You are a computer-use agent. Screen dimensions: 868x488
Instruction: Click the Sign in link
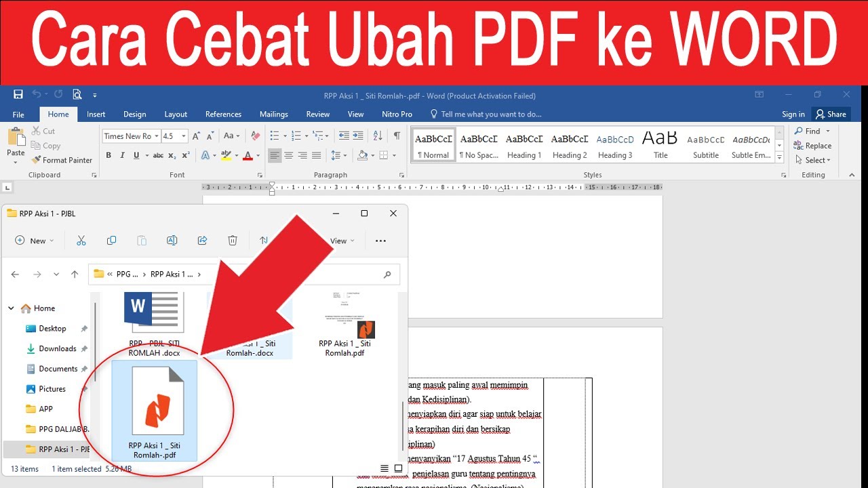point(792,114)
